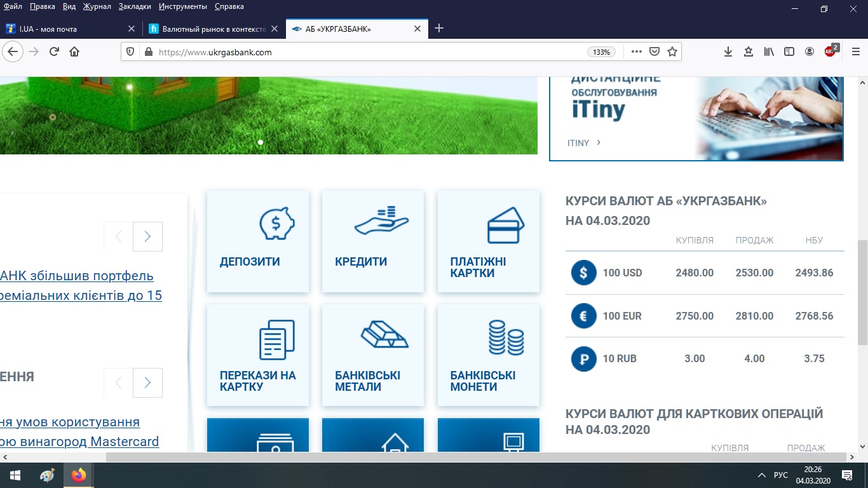Open the Вид menu

(x=70, y=6)
